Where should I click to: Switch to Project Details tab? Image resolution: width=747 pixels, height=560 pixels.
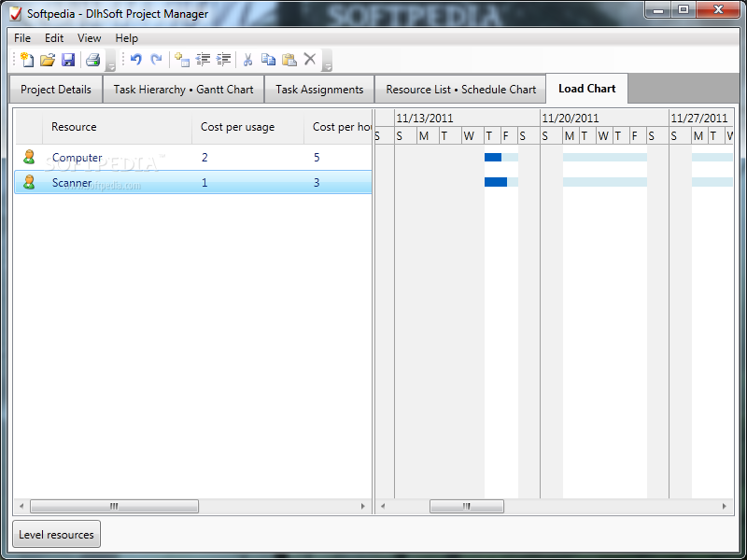coord(56,90)
